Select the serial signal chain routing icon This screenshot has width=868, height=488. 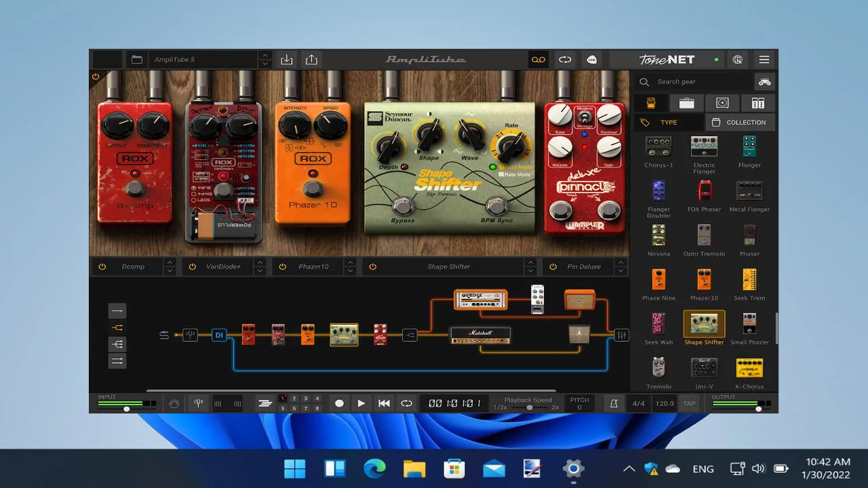[117, 311]
